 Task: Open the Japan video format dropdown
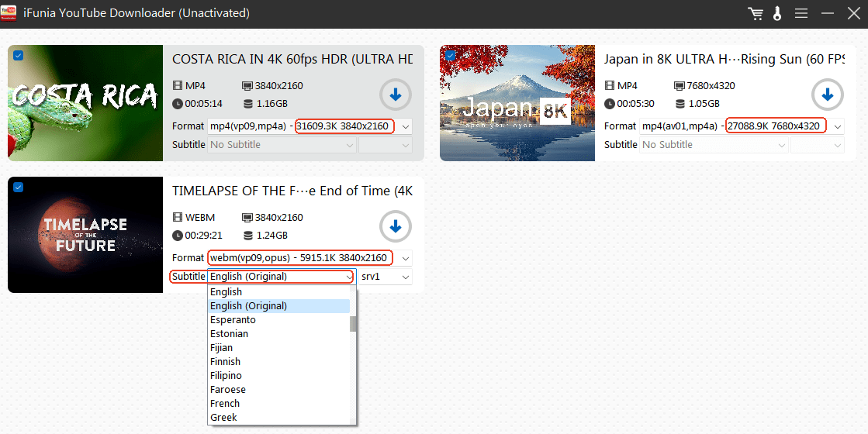point(837,126)
